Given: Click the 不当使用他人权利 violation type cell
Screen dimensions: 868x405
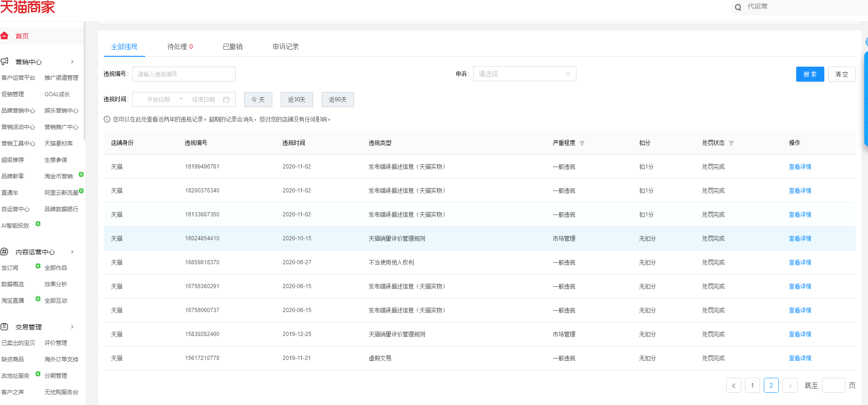Looking at the screenshot, I should pos(392,262).
